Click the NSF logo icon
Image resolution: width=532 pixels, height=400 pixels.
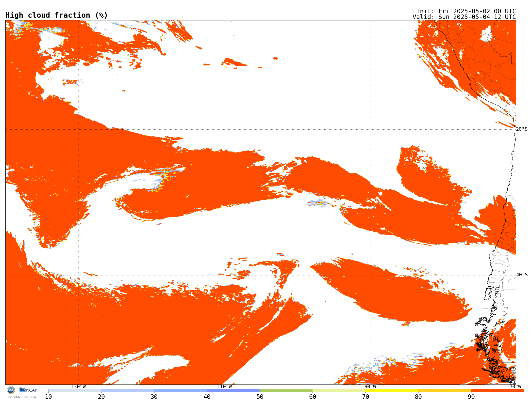11,390
